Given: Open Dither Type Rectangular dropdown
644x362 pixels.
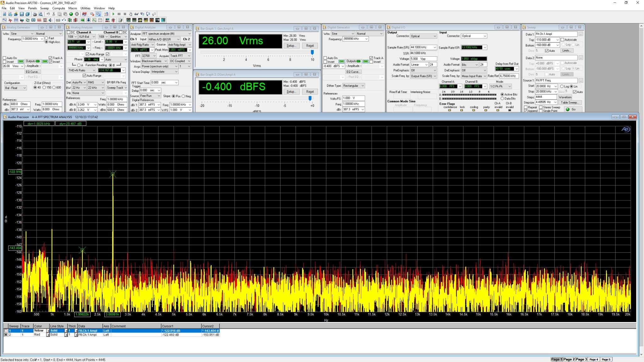Looking at the screenshot, I should [353, 86].
